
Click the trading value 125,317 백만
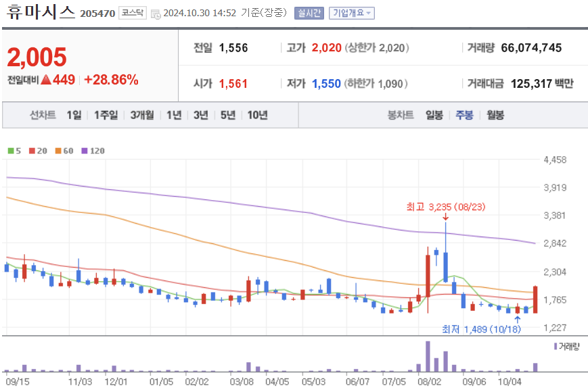pyautogui.click(x=542, y=84)
